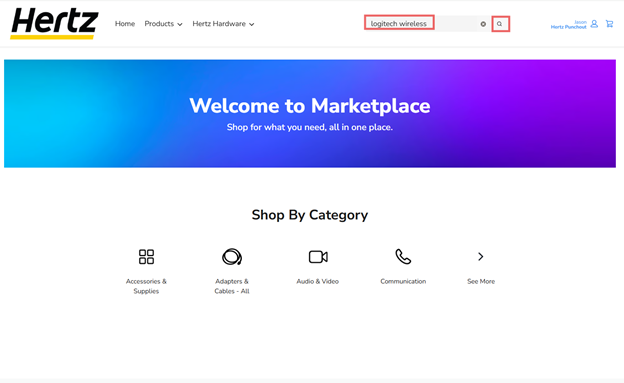Viewport: 624px width, 383px height.
Task: Select the Communication phone icon
Action: [x=403, y=257]
